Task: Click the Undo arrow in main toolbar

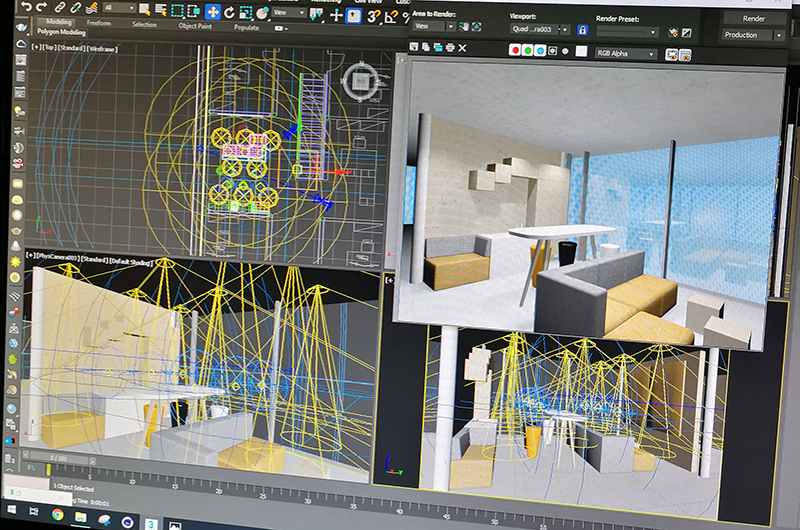Action: [26, 8]
